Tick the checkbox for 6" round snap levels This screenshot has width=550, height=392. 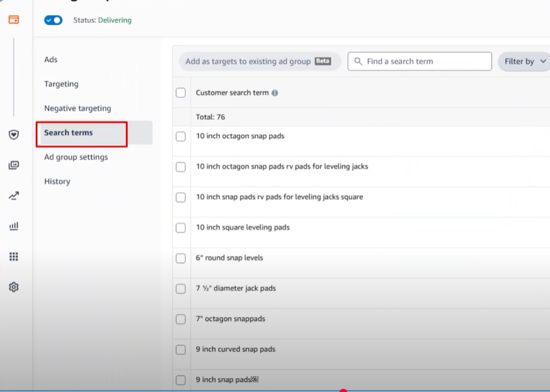click(x=181, y=258)
